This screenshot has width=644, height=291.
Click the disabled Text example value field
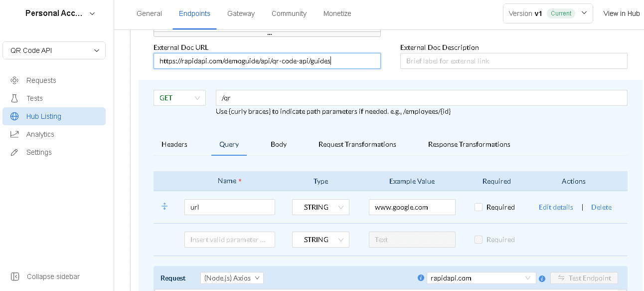[x=412, y=240]
